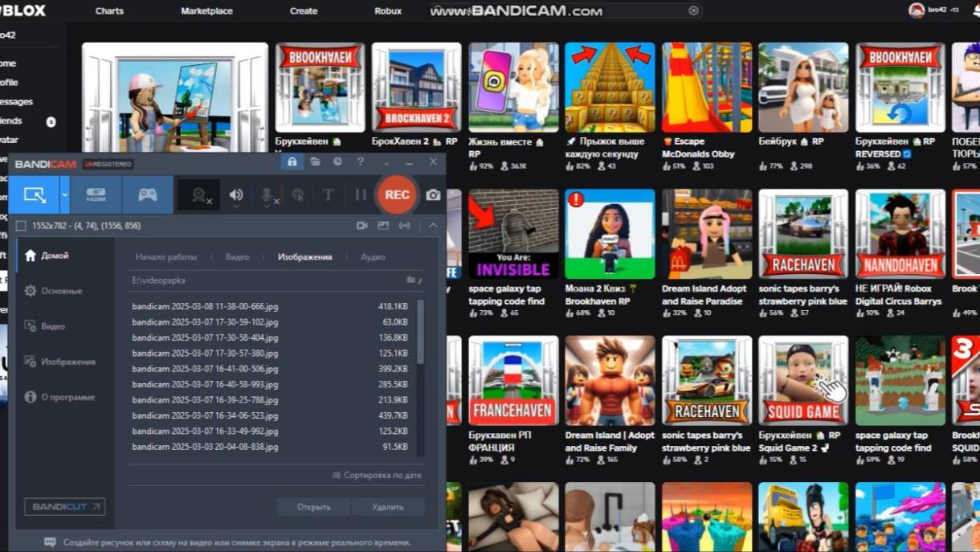Take a screenshot with the camera icon
The width and height of the screenshot is (980, 552).
433,195
